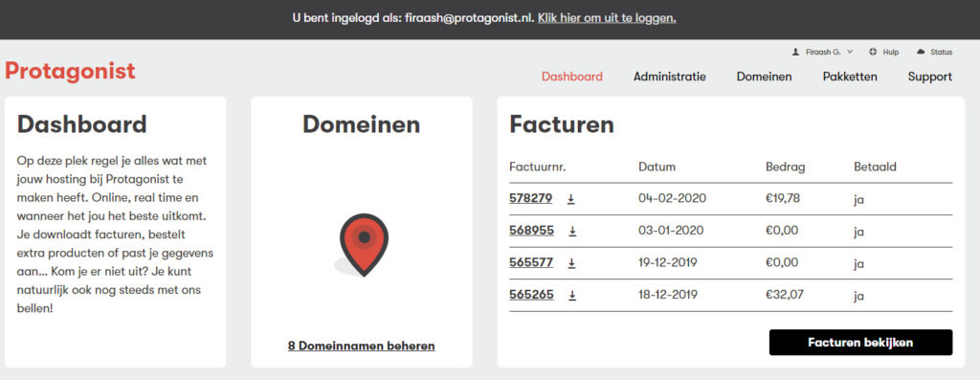Open invoice number 565265
Image resolution: width=980 pixels, height=380 pixels.
pos(531,295)
